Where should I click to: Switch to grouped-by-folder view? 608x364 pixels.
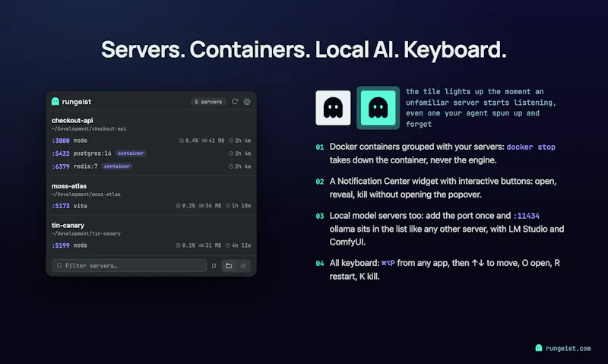pos(229,265)
